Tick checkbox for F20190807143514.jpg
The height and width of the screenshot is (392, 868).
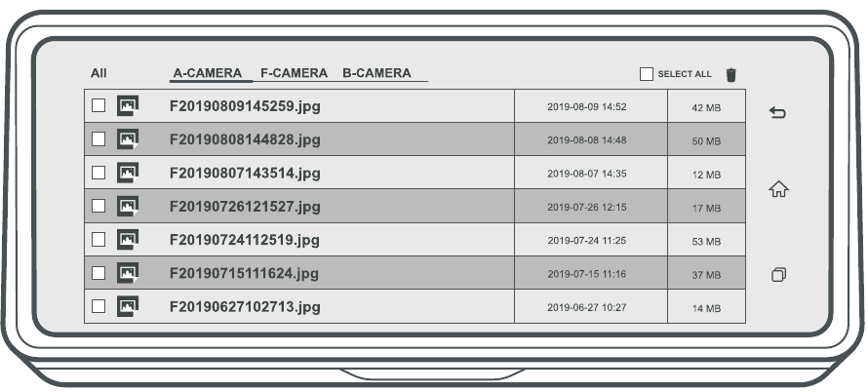click(x=99, y=173)
